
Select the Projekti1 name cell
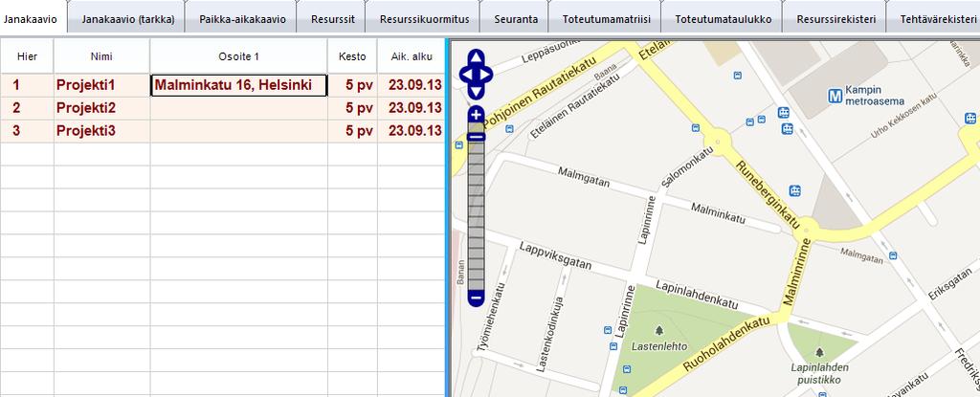(101, 85)
